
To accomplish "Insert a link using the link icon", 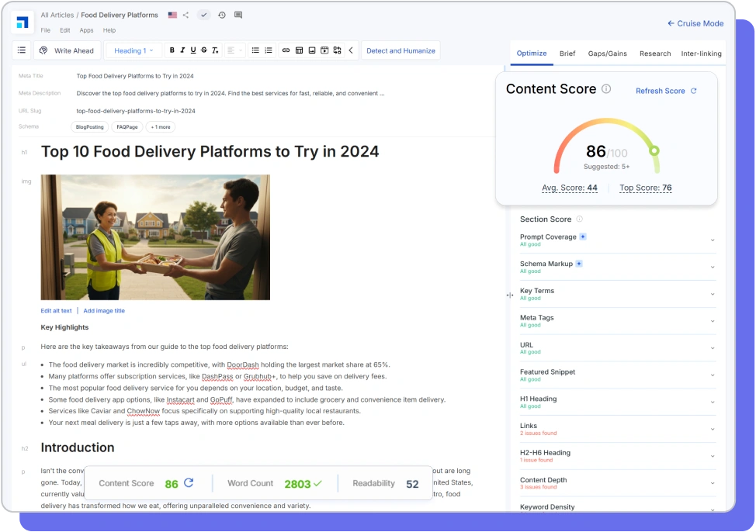I will click(x=286, y=50).
